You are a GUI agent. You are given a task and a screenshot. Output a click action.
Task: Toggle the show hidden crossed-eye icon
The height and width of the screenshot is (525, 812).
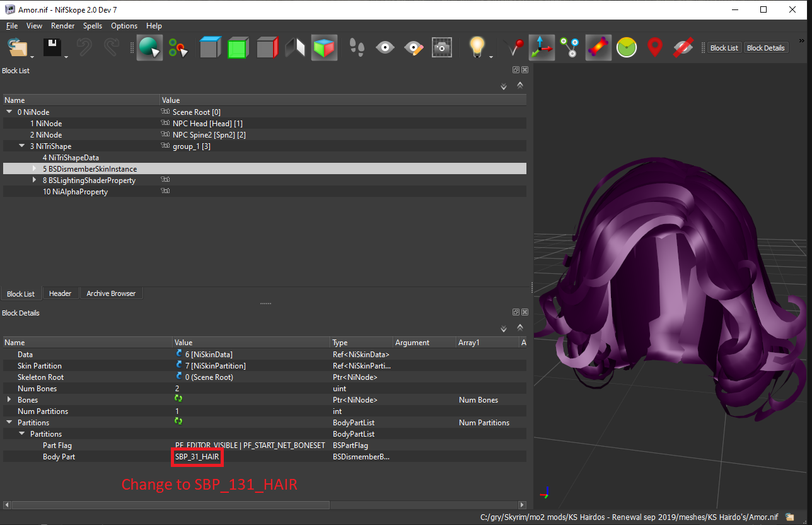tap(683, 48)
